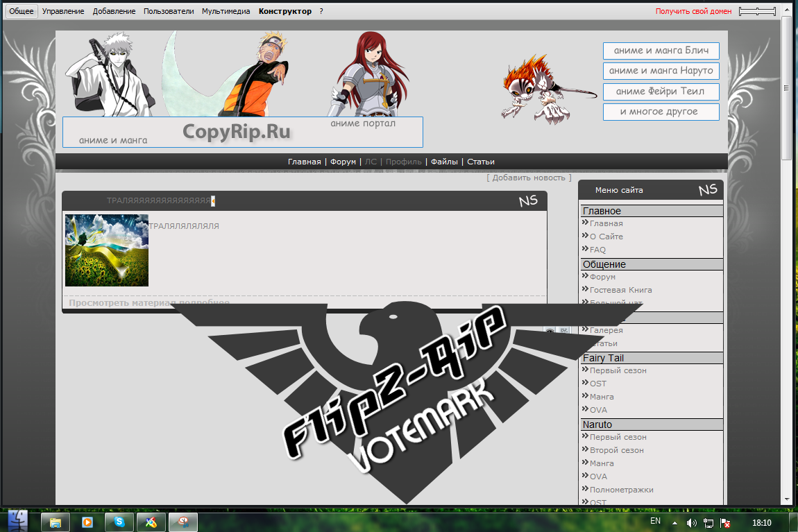Open the ТРАЛЯЯЯЯЯЯЯЯЯЯЯЯЯЯ news title
This screenshot has height=532, width=798.
click(159, 201)
